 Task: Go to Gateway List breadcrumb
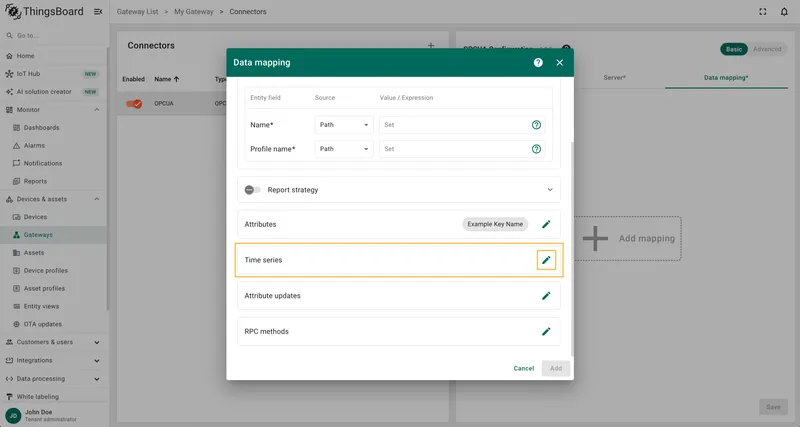pos(137,11)
